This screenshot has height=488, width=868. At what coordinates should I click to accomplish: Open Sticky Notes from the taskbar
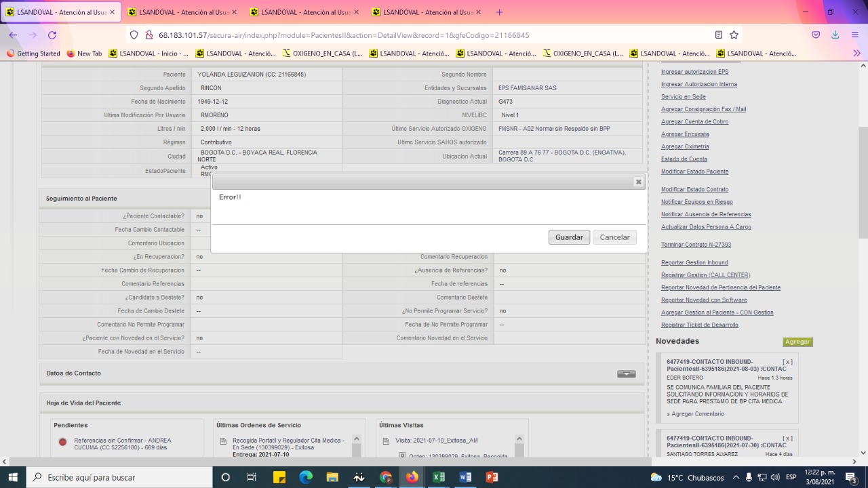tap(279, 477)
